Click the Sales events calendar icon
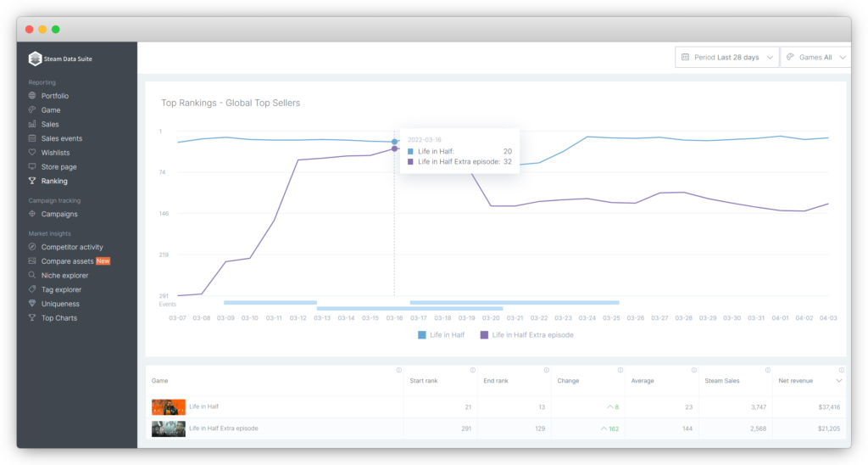The image size is (868, 465). [32, 138]
